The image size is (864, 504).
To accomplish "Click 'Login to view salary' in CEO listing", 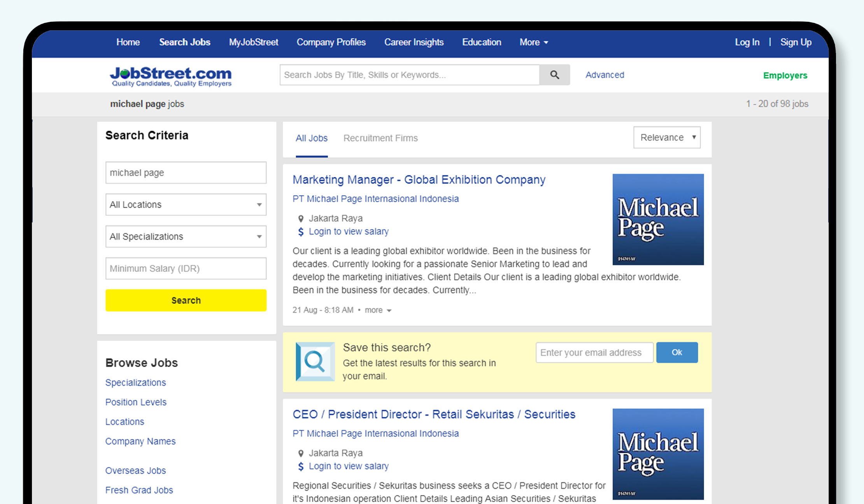I will 349,466.
